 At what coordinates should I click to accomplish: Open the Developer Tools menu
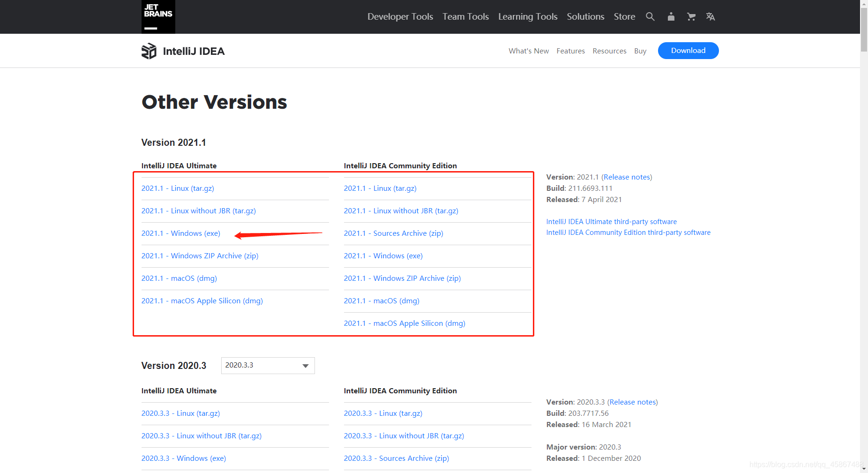(400, 16)
